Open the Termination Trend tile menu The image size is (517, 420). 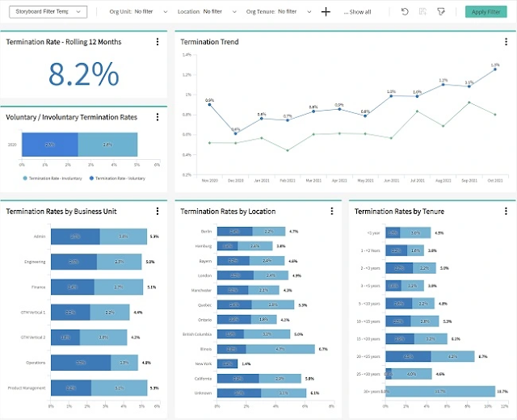pos(506,41)
